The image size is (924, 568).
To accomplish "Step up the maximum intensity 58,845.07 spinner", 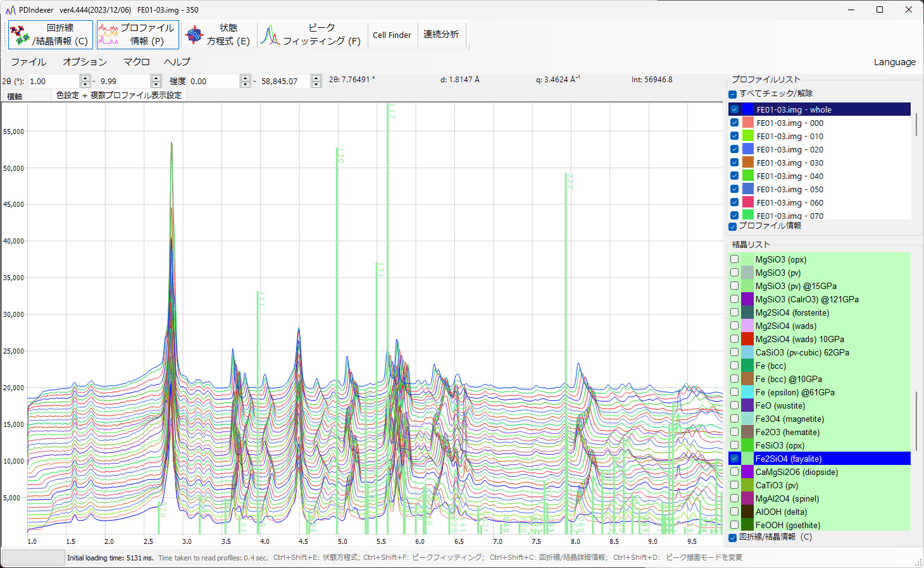I will click(x=316, y=78).
